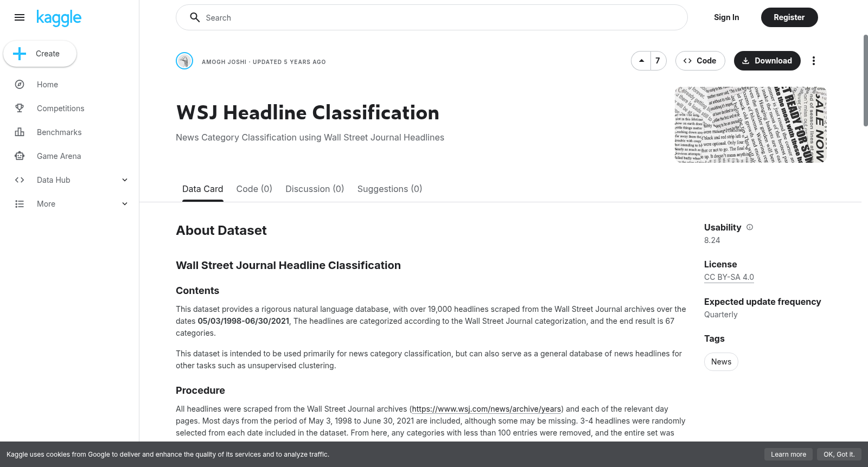Switch to the Discussion (0) tab
868x467 pixels.
tap(315, 189)
